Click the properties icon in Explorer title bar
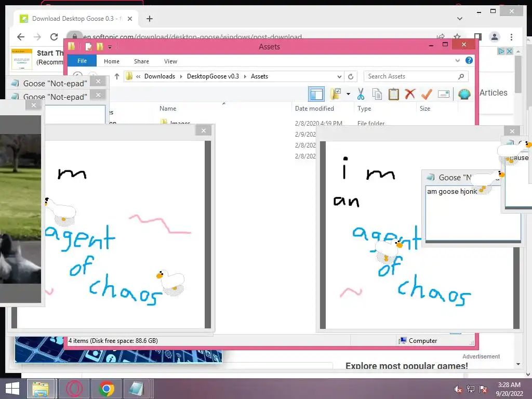532x399 pixels. 88,46
